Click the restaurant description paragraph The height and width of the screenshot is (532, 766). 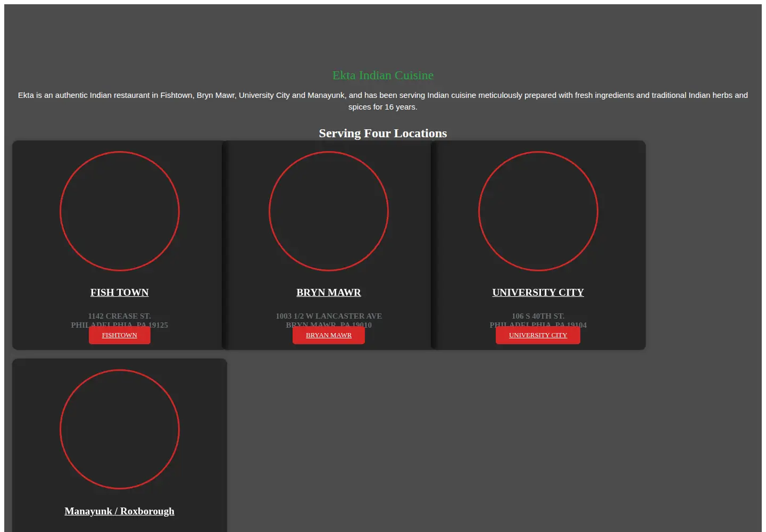pos(383,101)
